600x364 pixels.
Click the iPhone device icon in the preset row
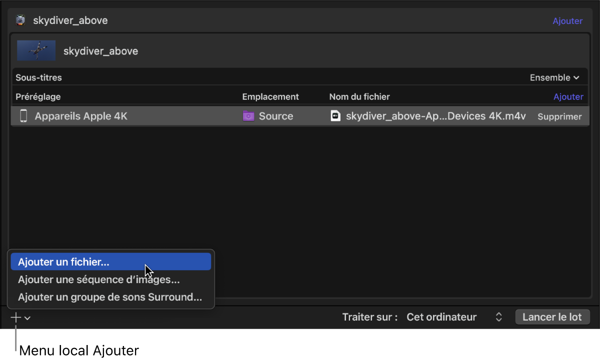pyautogui.click(x=23, y=116)
